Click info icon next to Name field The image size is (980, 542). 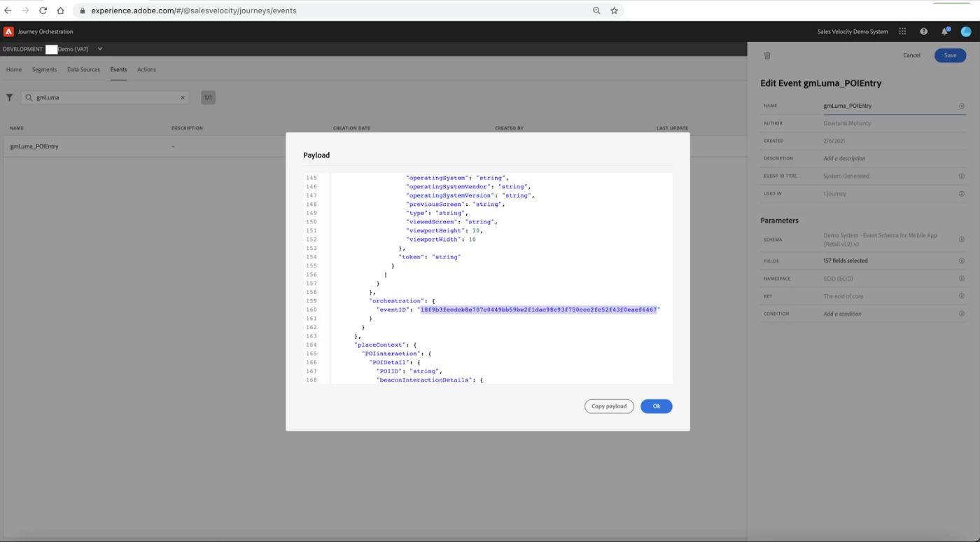pyautogui.click(x=961, y=106)
